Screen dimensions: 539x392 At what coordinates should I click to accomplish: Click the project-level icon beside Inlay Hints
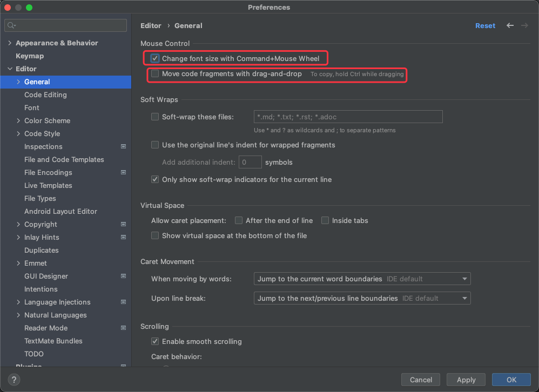[x=123, y=237]
